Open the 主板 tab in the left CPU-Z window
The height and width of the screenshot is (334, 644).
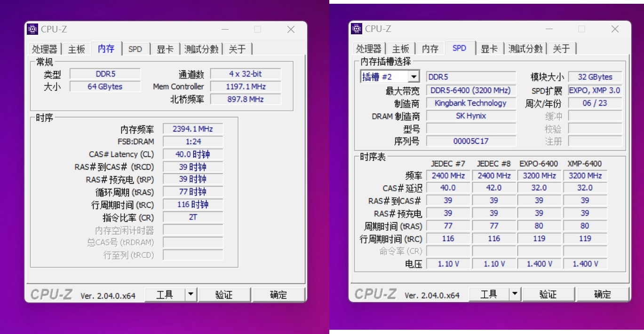pyautogui.click(x=76, y=48)
